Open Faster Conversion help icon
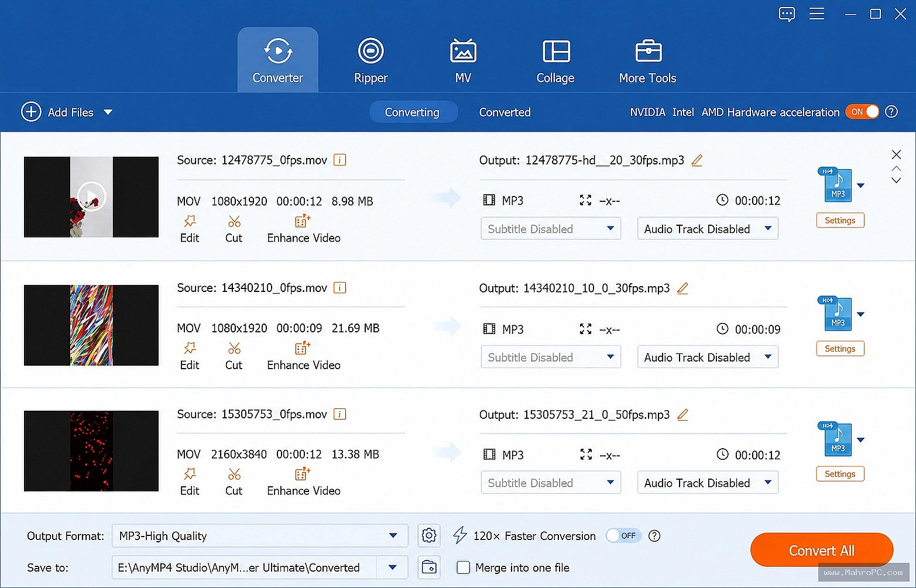The height and width of the screenshot is (588, 916). pyautogui.click(x=654, y=535)
